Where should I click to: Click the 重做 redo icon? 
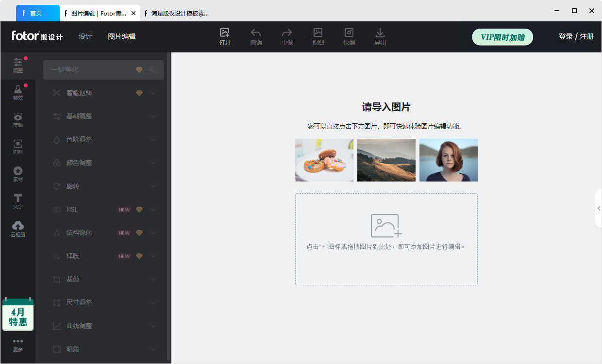pyautogui.click(x=286, y=36)
